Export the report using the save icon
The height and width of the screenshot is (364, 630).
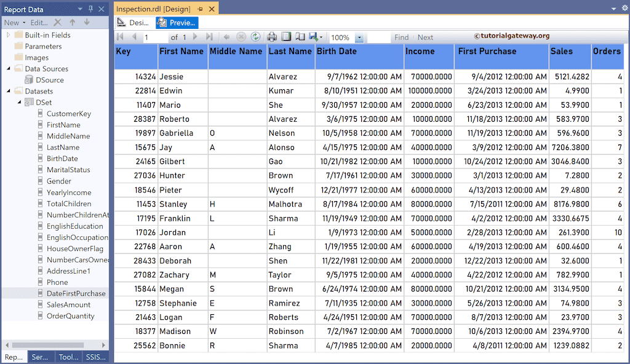pos(313,36)
